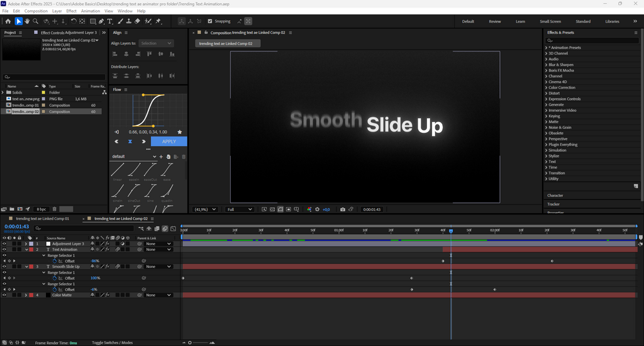Open the Composition menu
This screenshot has height=346, width=644.
pos(36,11)
